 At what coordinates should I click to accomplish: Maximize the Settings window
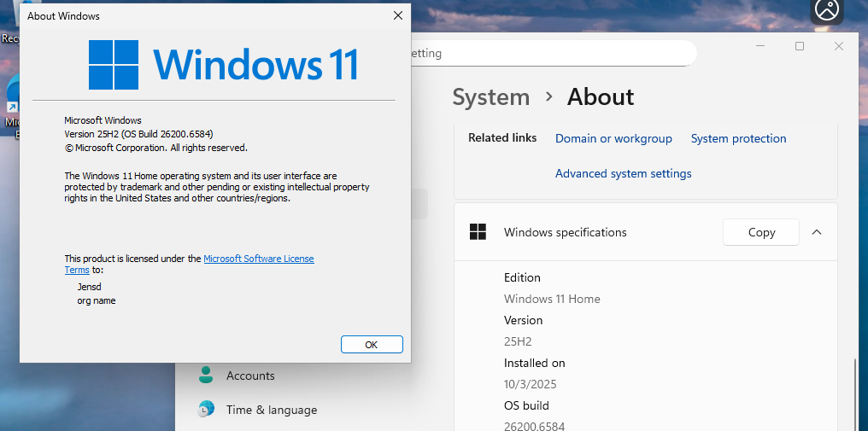tap(800, 46)
